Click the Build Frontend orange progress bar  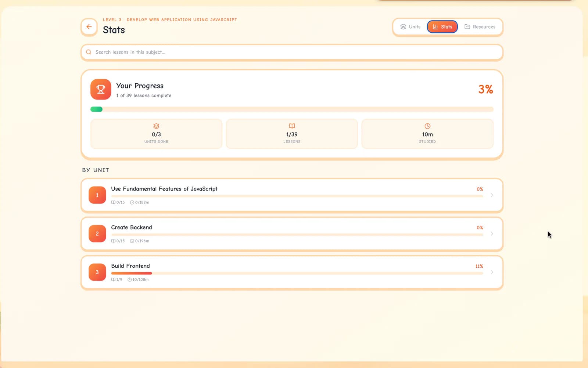coord(132,273)
